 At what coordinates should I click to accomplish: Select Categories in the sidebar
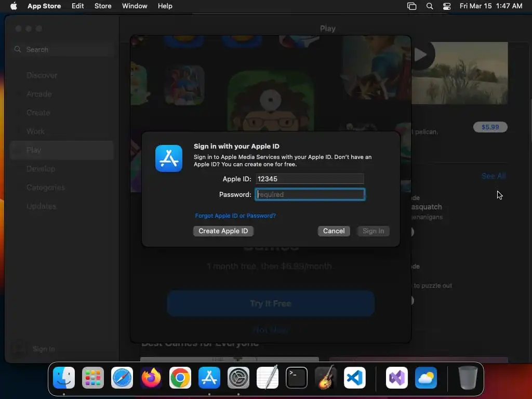[62, 187]
